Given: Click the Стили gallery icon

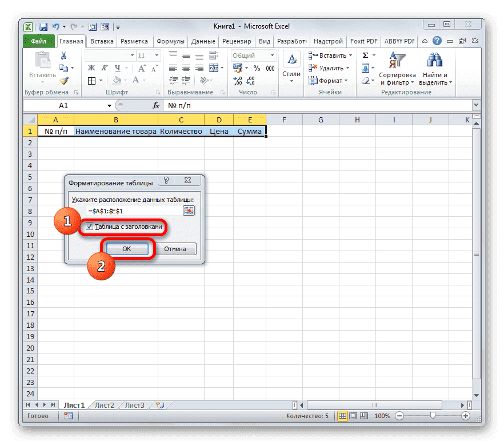Looking at the screenshot, I should [x=292, y=59].
